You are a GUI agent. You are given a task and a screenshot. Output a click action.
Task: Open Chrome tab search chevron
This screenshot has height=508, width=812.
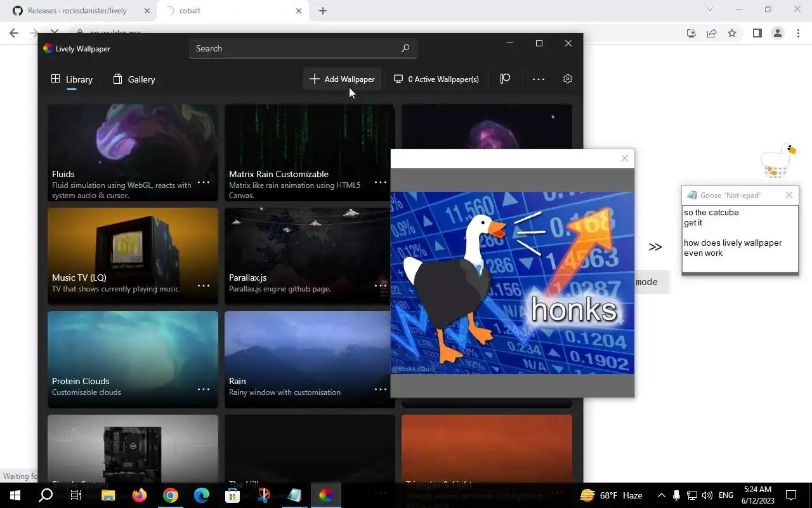click(710, 10)
